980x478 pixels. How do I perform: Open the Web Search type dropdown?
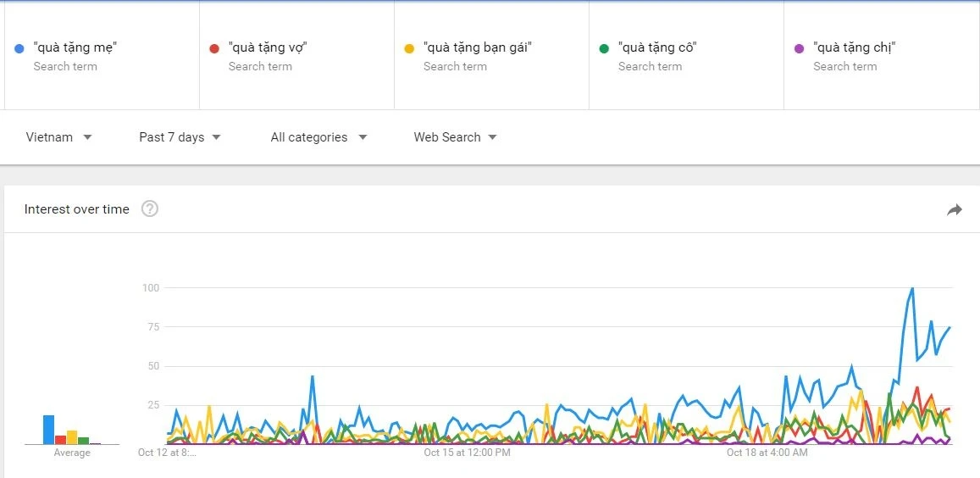455,137
